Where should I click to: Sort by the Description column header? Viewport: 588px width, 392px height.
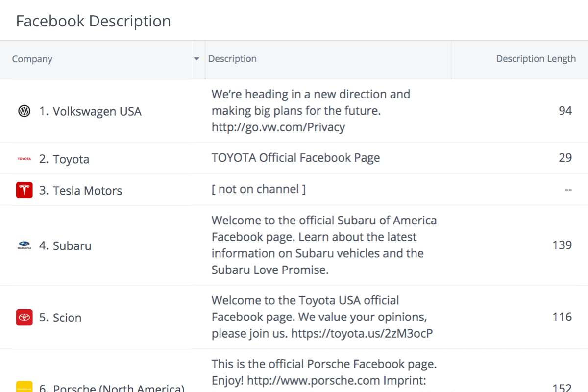tap(232, 59)
